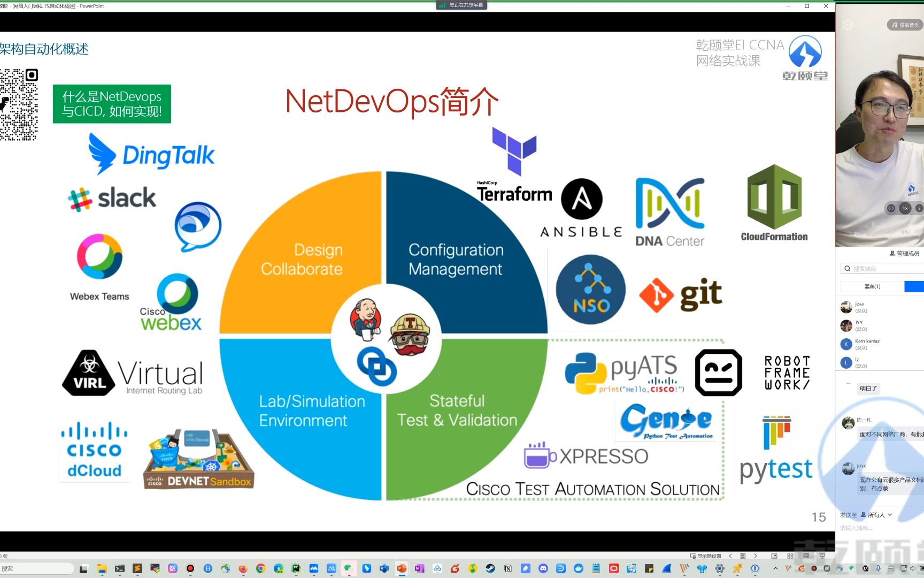Click the Windows taskbar 搜索 box
924x578 pixels.
point(36,568)
